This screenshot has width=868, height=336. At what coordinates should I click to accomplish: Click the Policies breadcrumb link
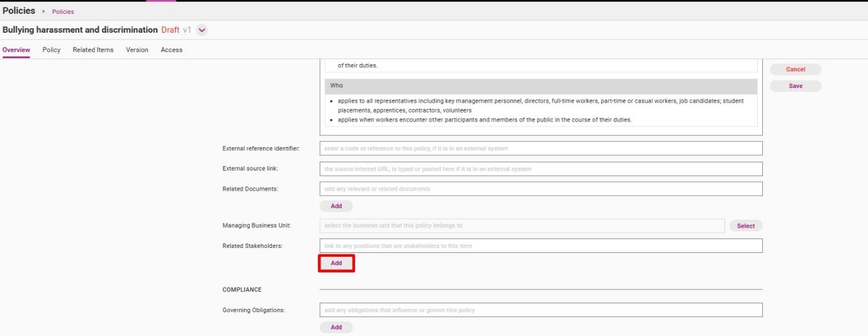pyautogui.click(x=63, y=11)
